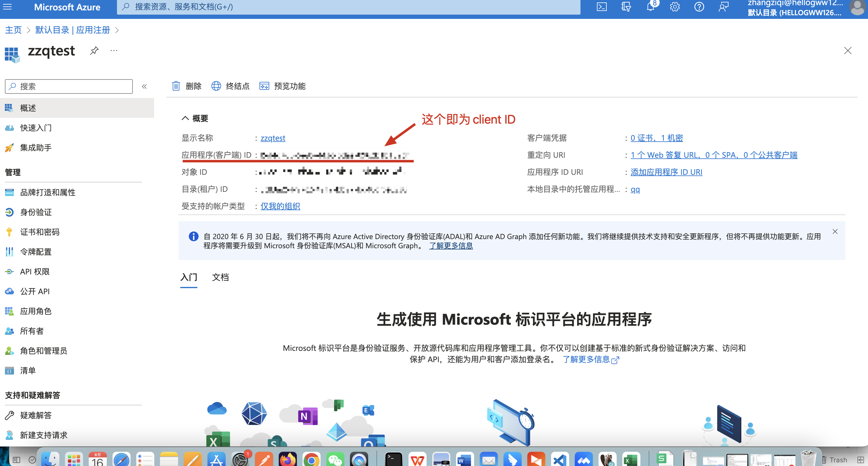Open the directory and subscription filter

(626, 7)
